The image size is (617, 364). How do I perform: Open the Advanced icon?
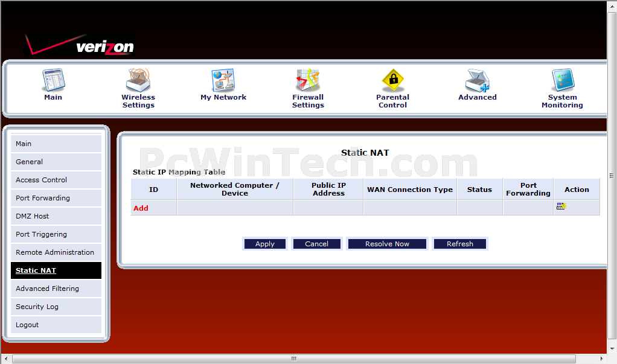(478, 80)
